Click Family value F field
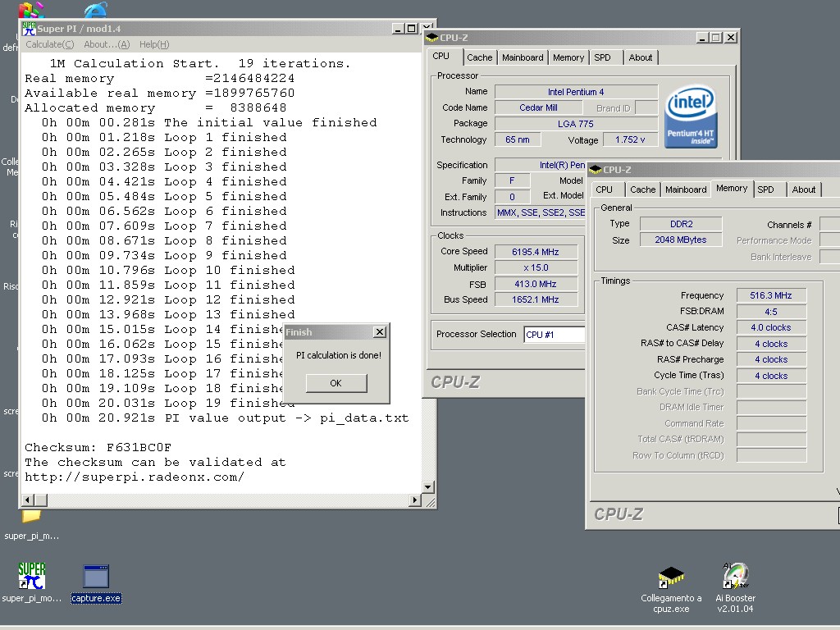The width and height of the screenshot is (840, 630). click(512, 181)
